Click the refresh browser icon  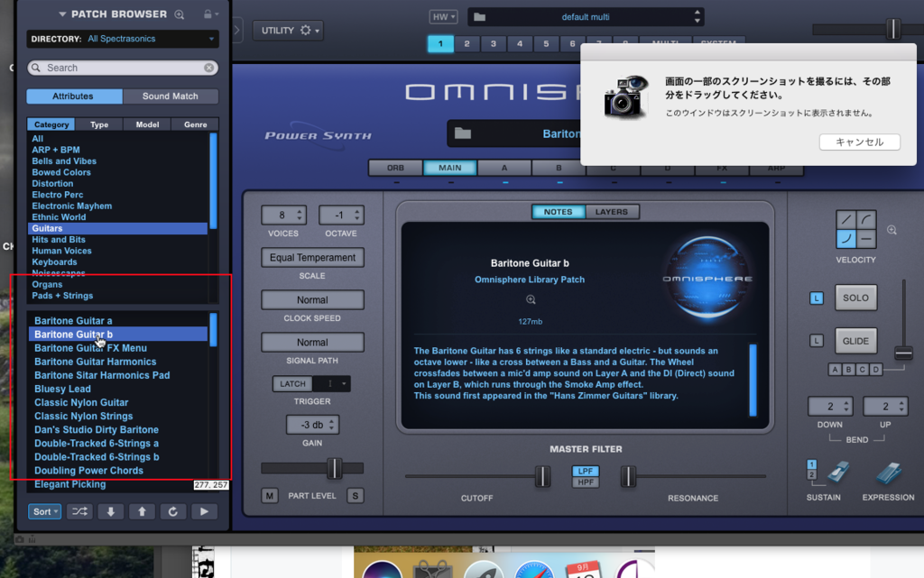pyautogui.click(x=172, y=511)
